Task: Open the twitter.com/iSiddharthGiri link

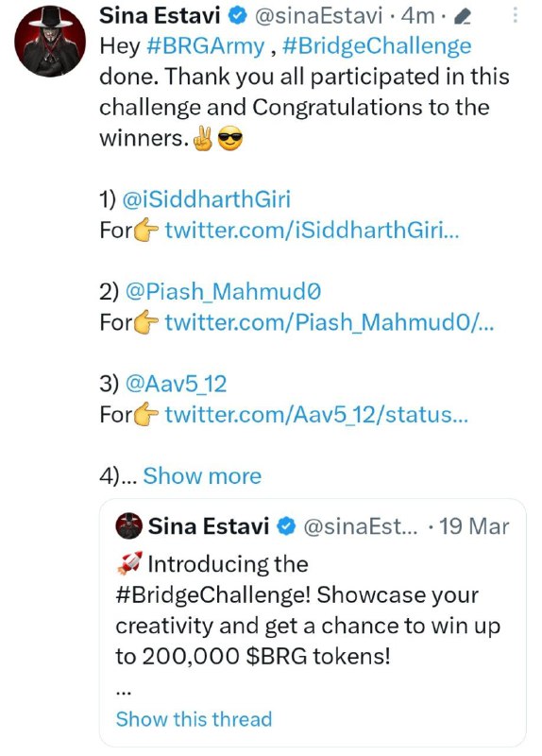Action: click(313, 230)
